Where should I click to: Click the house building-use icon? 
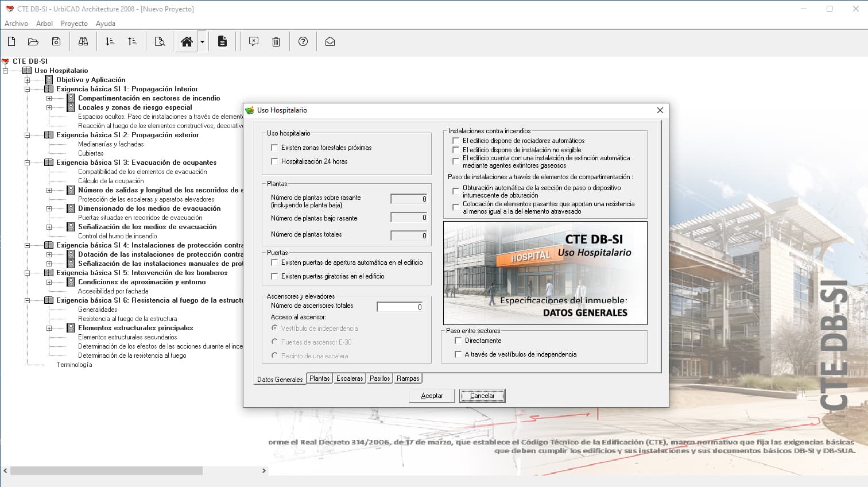pos(187,41)
